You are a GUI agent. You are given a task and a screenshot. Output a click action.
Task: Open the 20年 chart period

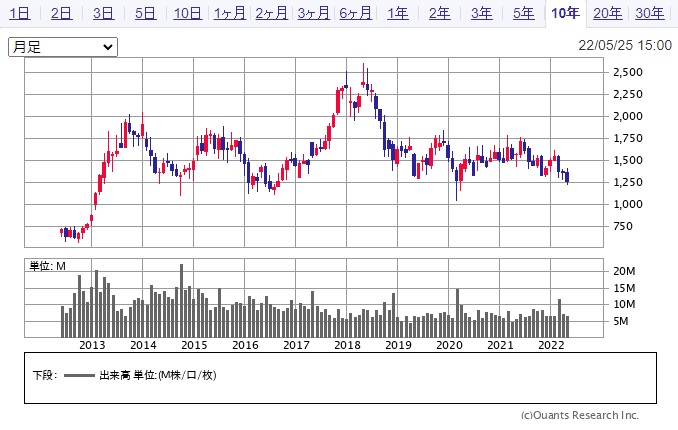[608, 13]
